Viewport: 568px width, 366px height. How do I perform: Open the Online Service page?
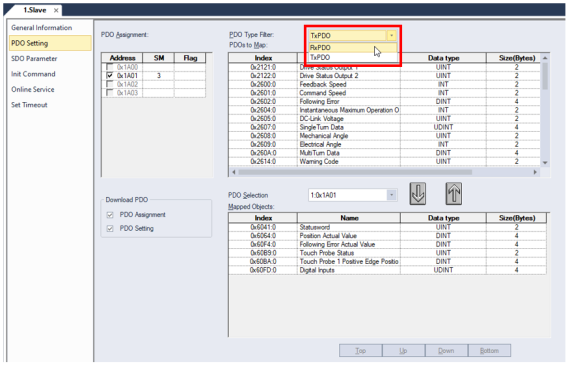33,90
